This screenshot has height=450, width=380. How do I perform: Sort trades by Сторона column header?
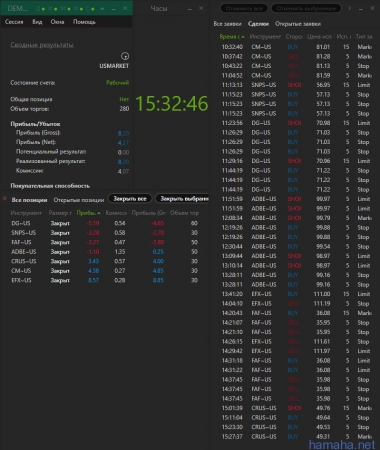point(293,37)
